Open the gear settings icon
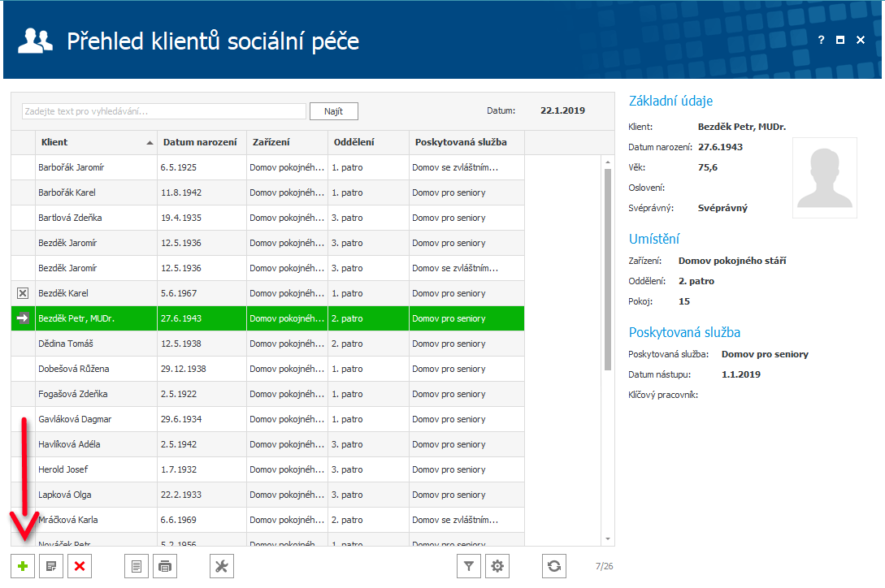This screenshot has height=588, width=885. [497, 566]
